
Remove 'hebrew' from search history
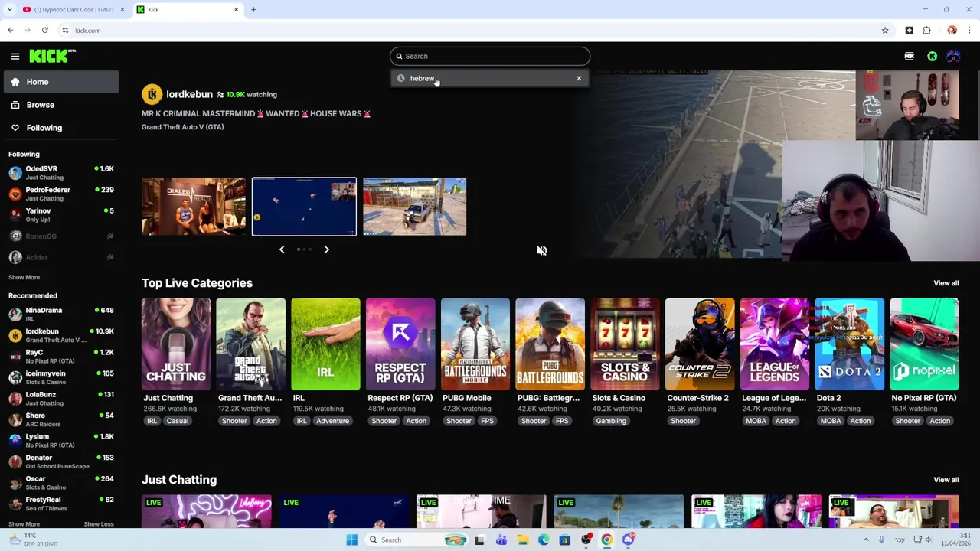tap(579, 78)
